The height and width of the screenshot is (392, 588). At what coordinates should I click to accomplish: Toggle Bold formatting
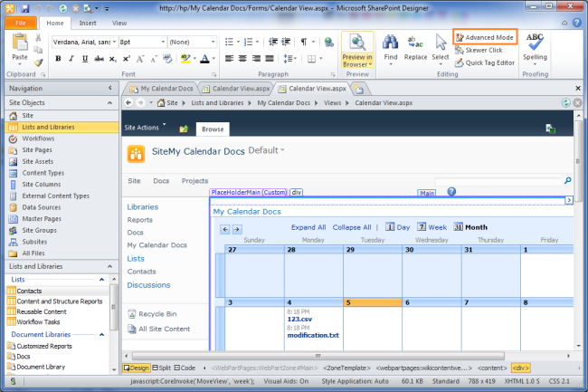pos(58,59)
